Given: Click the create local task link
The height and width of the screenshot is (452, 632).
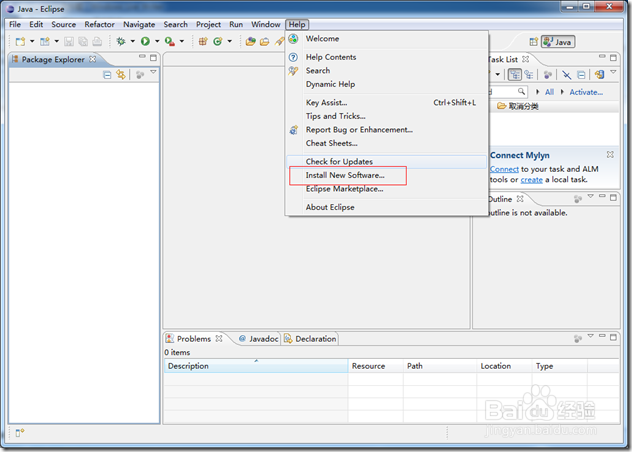Looking at the screenshot, I should pyautogui.click(x=532, y=179).
